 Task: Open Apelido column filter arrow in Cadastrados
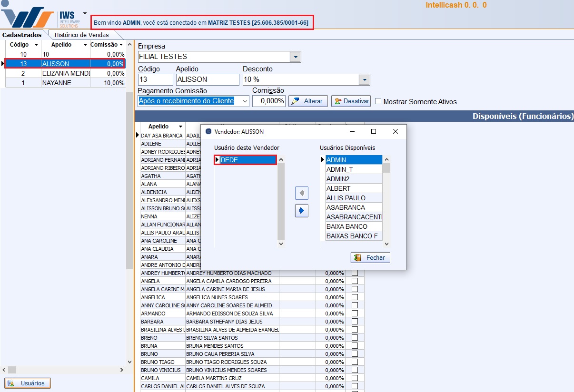click(x=86, y=45)
